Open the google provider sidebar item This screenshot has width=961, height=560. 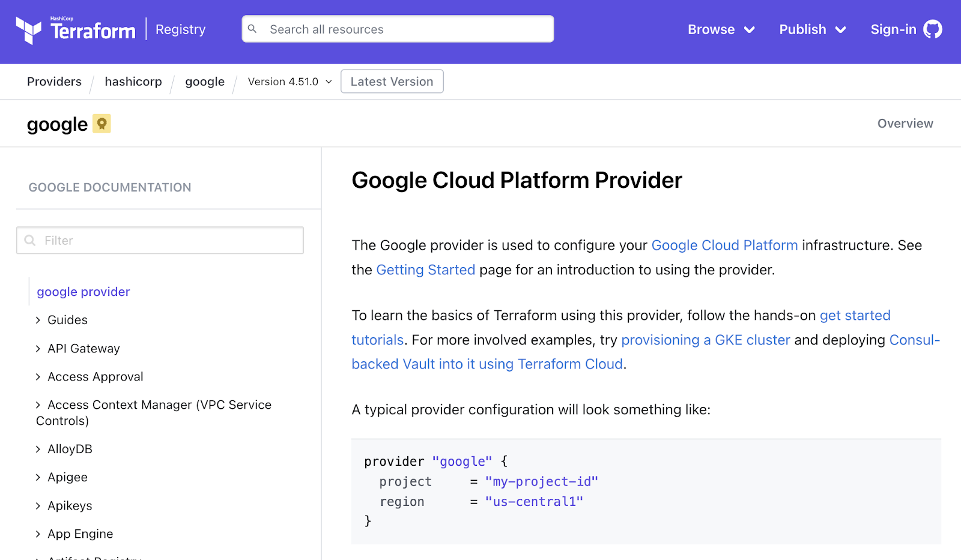83,292
